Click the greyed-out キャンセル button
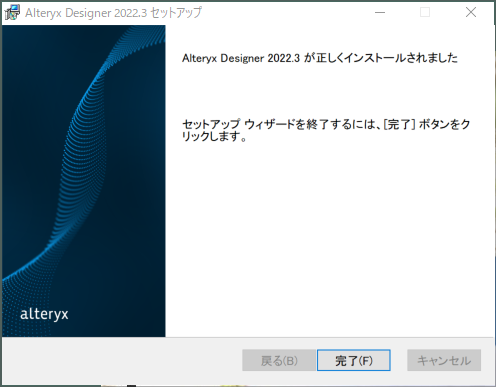 point(444,360)
